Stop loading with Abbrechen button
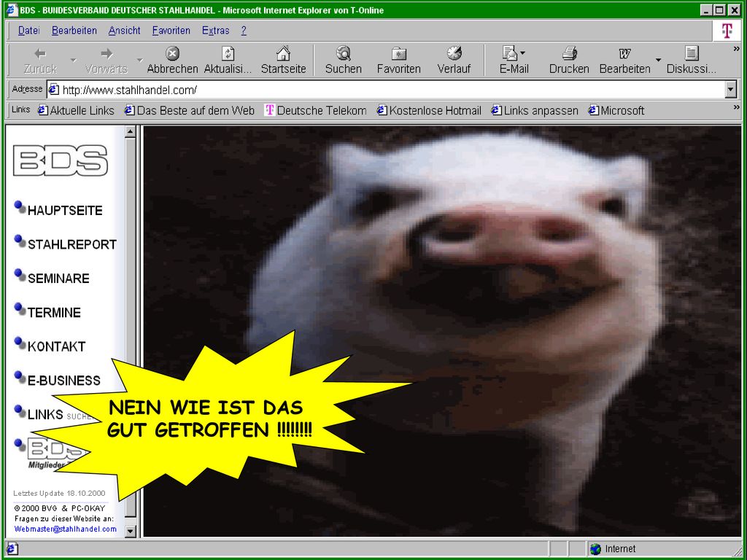 172,60
